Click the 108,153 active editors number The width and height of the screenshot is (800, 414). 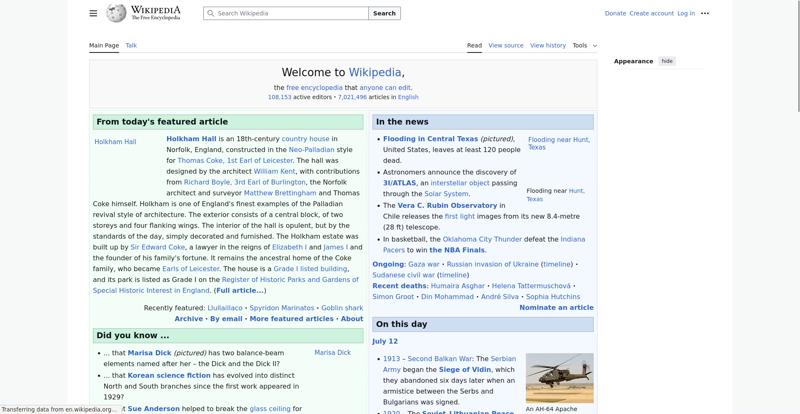(280, 97)
